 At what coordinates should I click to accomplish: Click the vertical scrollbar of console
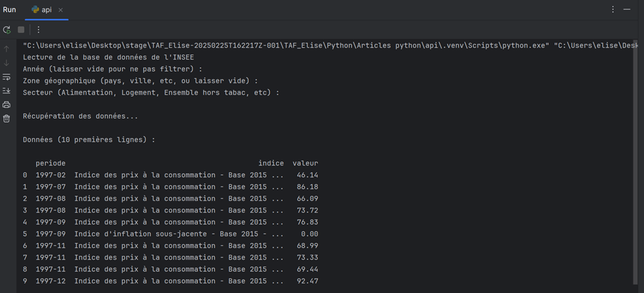(x=636, y=162)
